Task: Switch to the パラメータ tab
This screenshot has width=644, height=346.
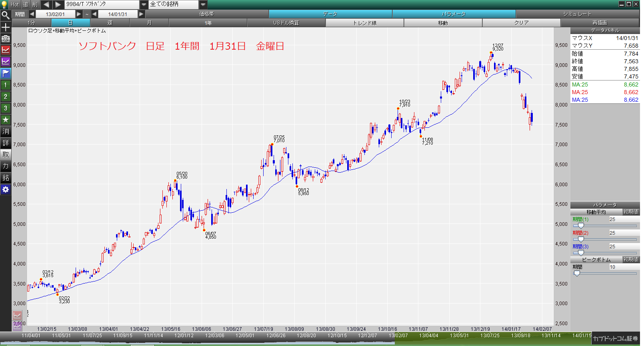Action: (454, 14)
